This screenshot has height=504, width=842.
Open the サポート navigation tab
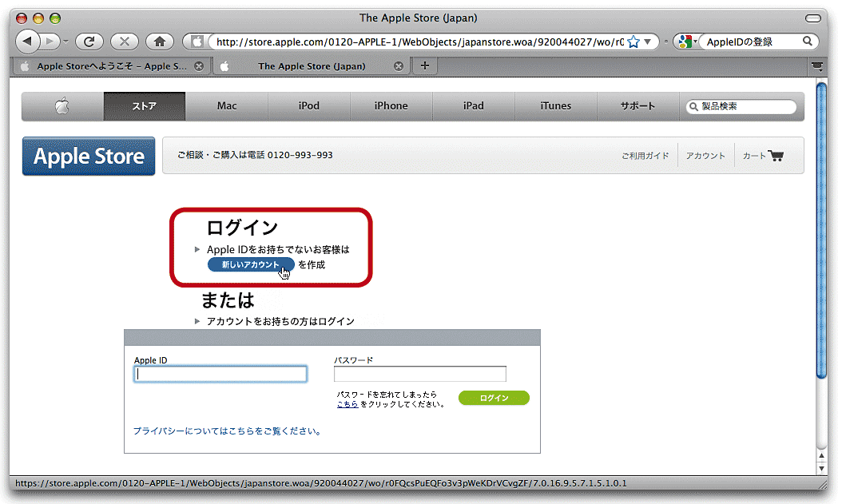pyautogui.click(x=638, y=105)
